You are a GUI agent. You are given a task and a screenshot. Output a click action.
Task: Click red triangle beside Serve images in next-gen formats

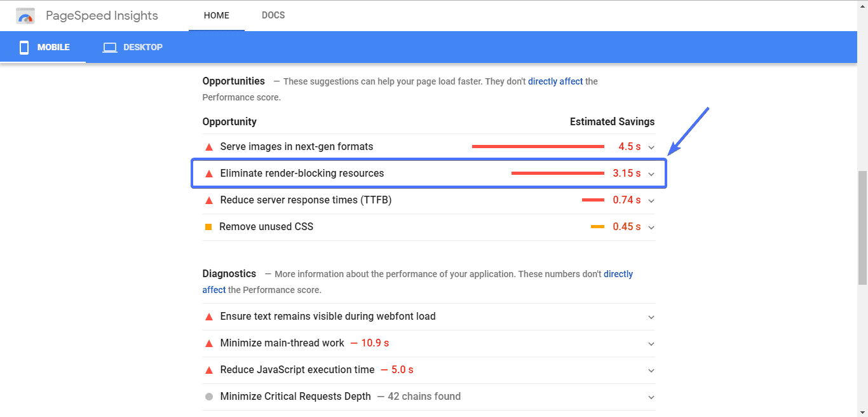pyautogui.click(x=208, y=147)
